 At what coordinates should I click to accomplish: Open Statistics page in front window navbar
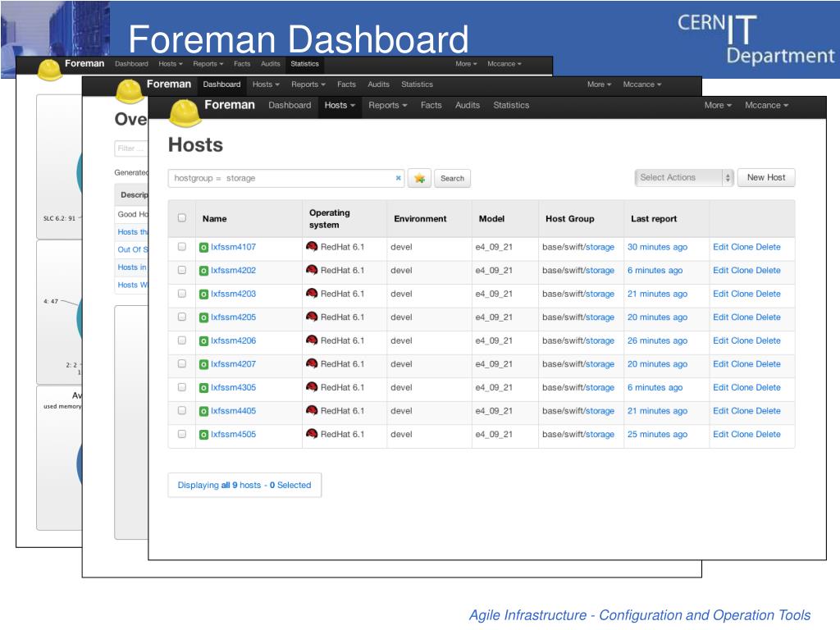point(511,106)
